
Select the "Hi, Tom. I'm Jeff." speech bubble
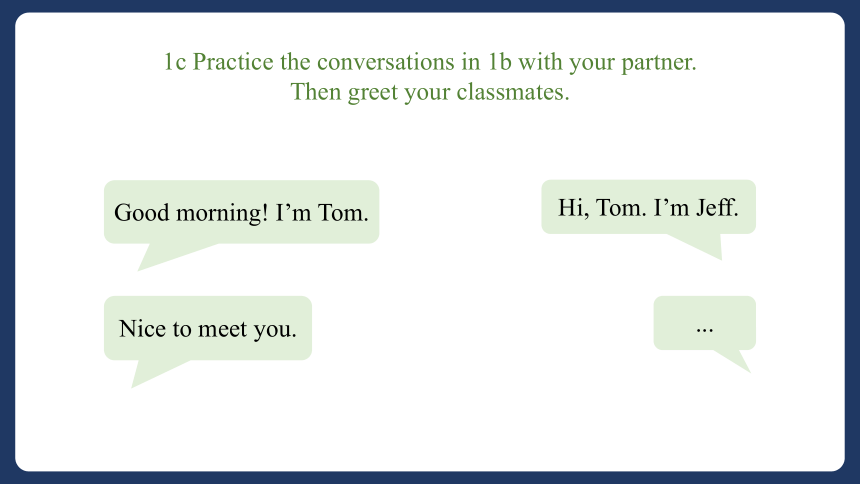pyautogui.click(x=648, y=207)
